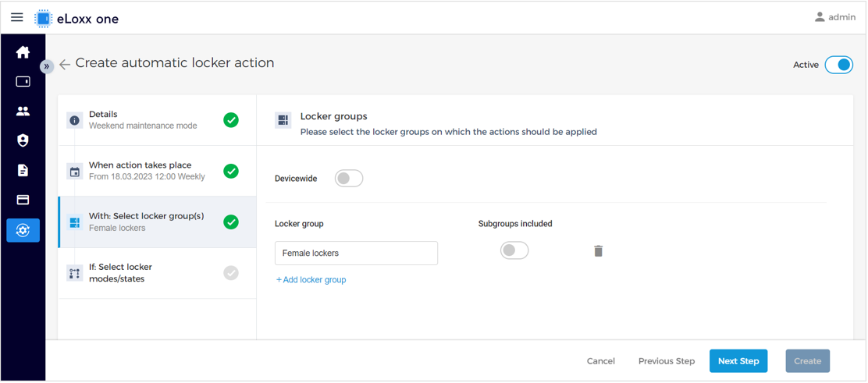
Task: Open the hamburger menu
Action: click(17, 17)
